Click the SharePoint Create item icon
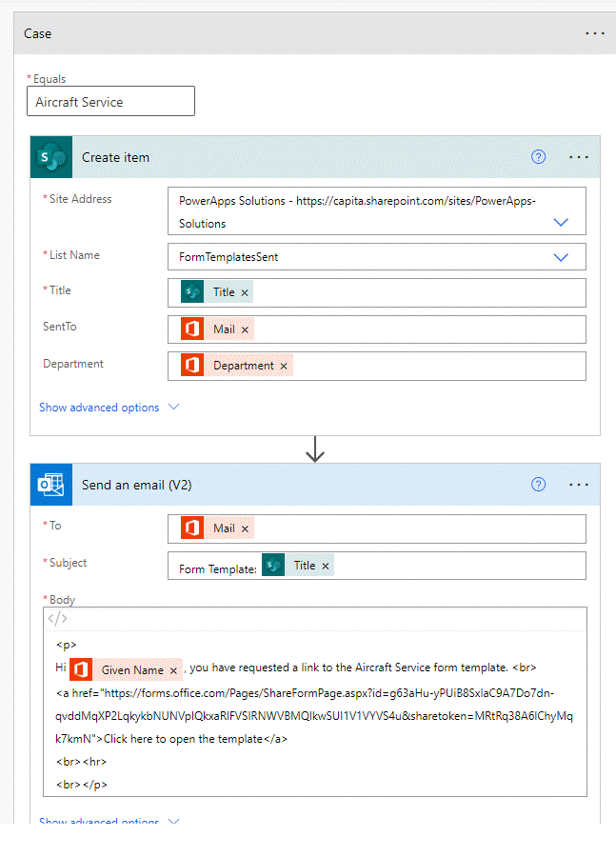The width and height of the screenshot is (616, 857). coord(51,157)
